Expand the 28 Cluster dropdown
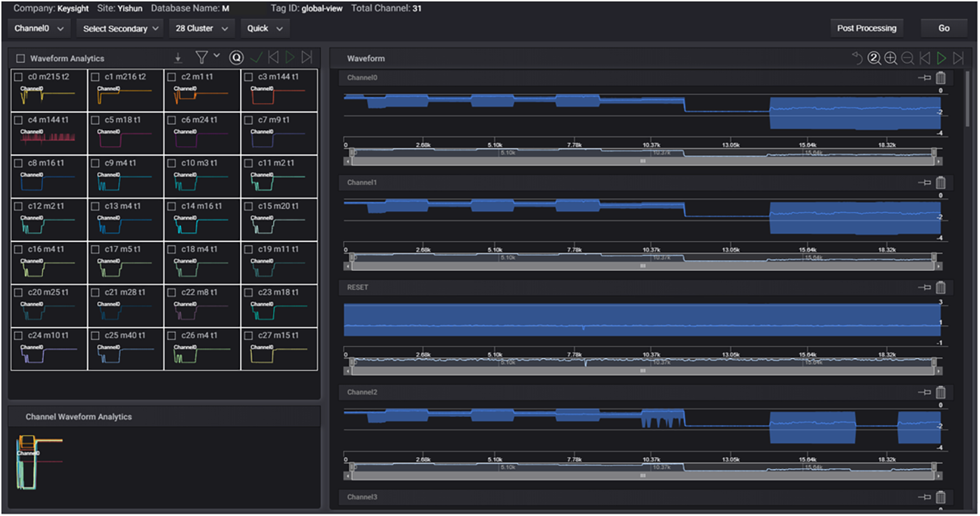The width and height of the screenshot is (980, 516). 202,29
